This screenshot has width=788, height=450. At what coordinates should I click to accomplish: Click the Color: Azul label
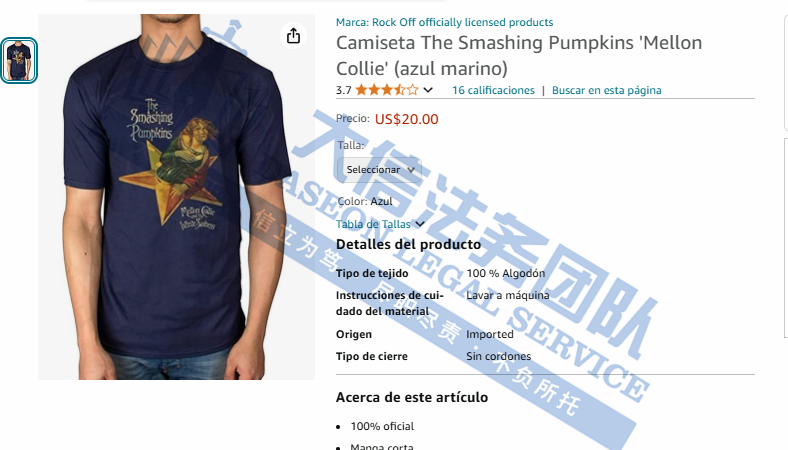tap(364, 201)
